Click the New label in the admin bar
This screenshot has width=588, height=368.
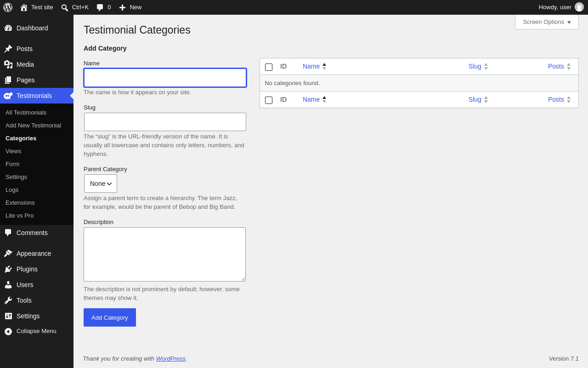click(x=136, y=7)
